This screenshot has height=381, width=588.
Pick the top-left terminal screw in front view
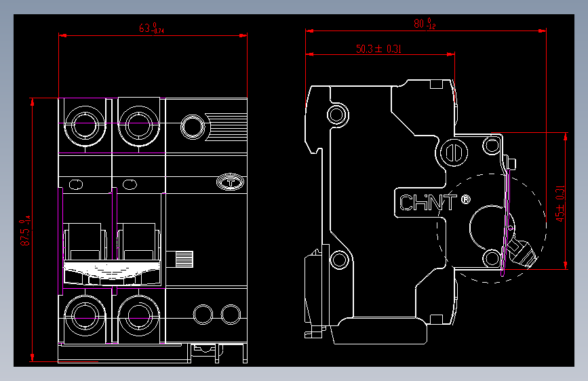pyautogui.click(x=85, y=125)
